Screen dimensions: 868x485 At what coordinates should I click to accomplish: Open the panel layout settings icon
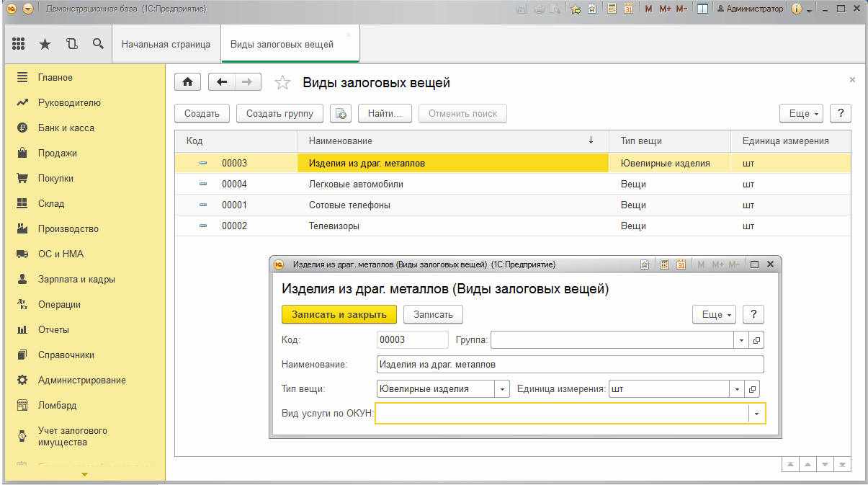click(x=703, y=9)
